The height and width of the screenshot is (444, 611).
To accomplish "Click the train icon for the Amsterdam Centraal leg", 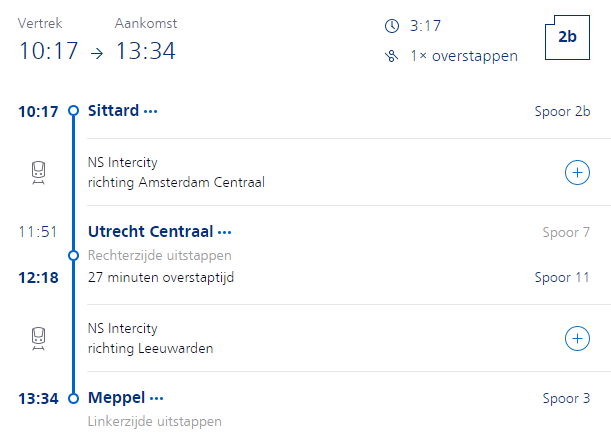I will pos(38,173).
